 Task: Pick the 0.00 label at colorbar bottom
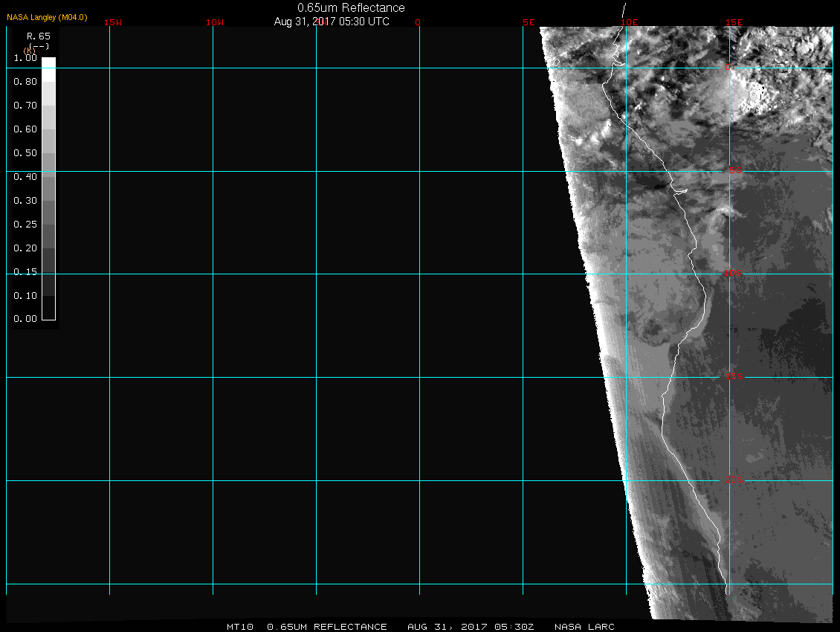point(25,320)
